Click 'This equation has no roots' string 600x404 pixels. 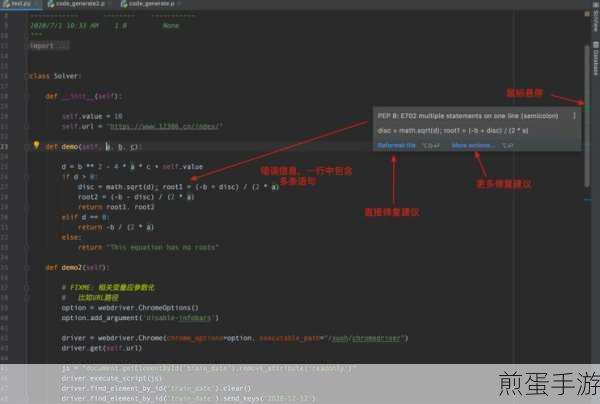(162, 248)
